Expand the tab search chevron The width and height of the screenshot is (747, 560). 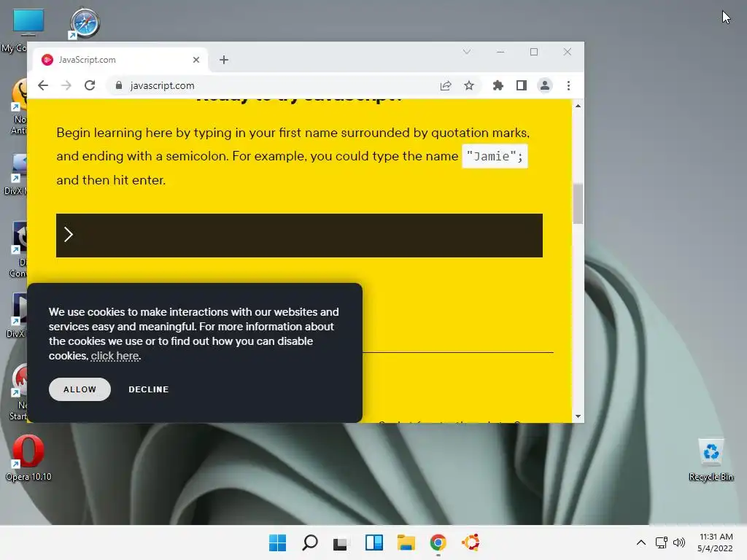point(466,52)
